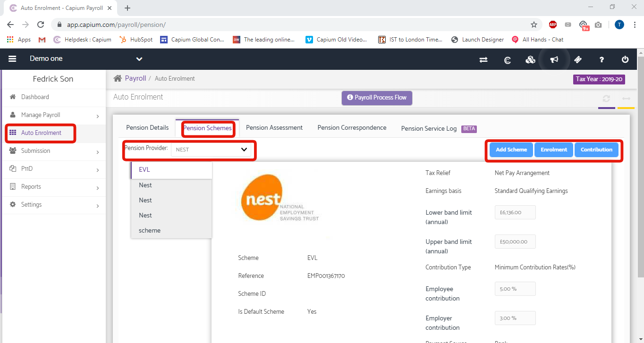Click the home icon in breadcrumb
Image resolution: width=644 pixels, height=343 pixels.
pyautogui.click(x=118, y=78)
